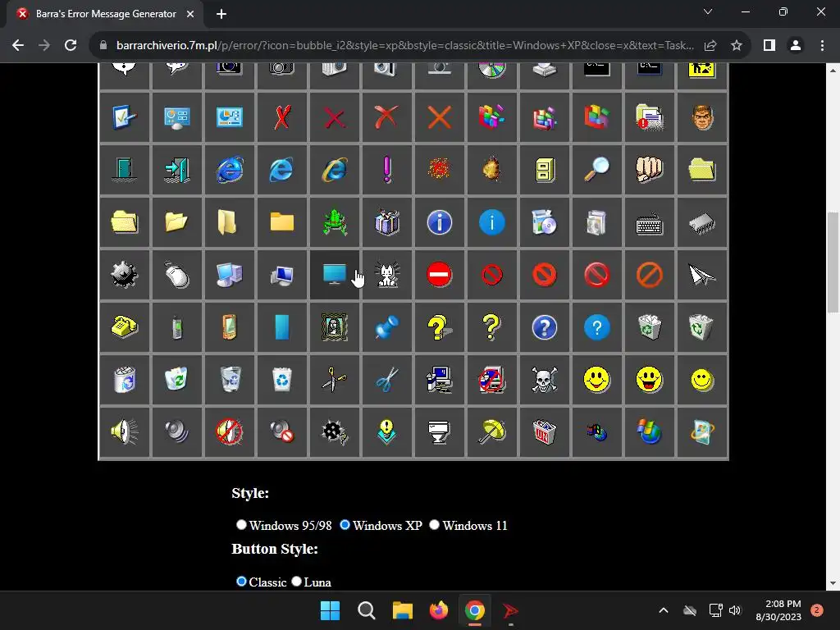Open the volume control in system tray
This screenshot has height=630, width=840.
(735, 610)
